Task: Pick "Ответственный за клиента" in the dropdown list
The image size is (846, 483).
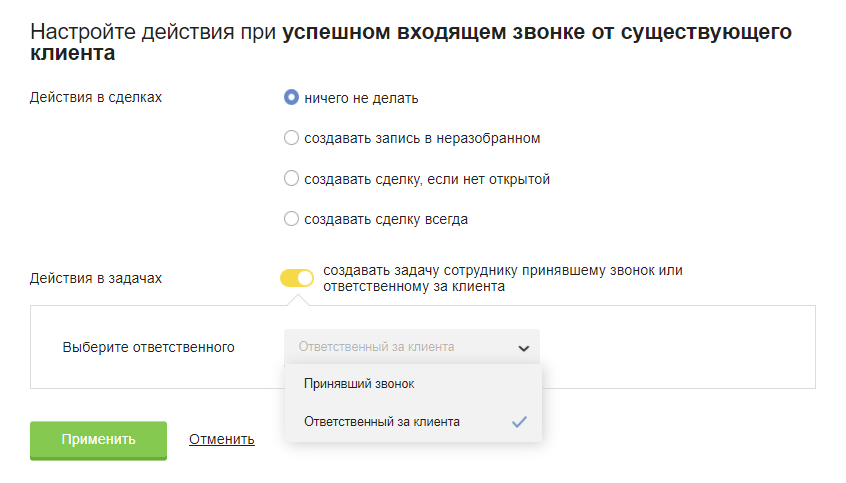Action: coord(382,422)
